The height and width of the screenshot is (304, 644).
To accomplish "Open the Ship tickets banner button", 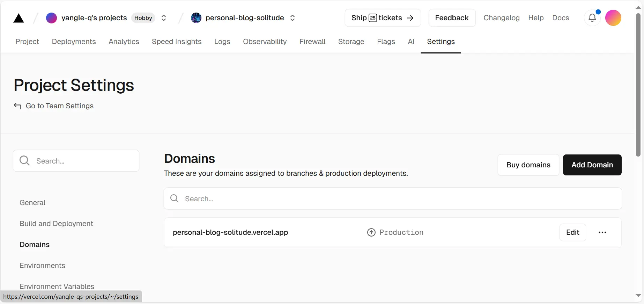I will tap(383, 18).
